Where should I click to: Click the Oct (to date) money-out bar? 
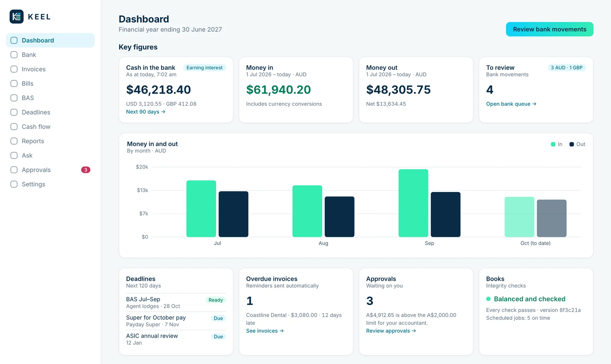[x=552, y=218]
